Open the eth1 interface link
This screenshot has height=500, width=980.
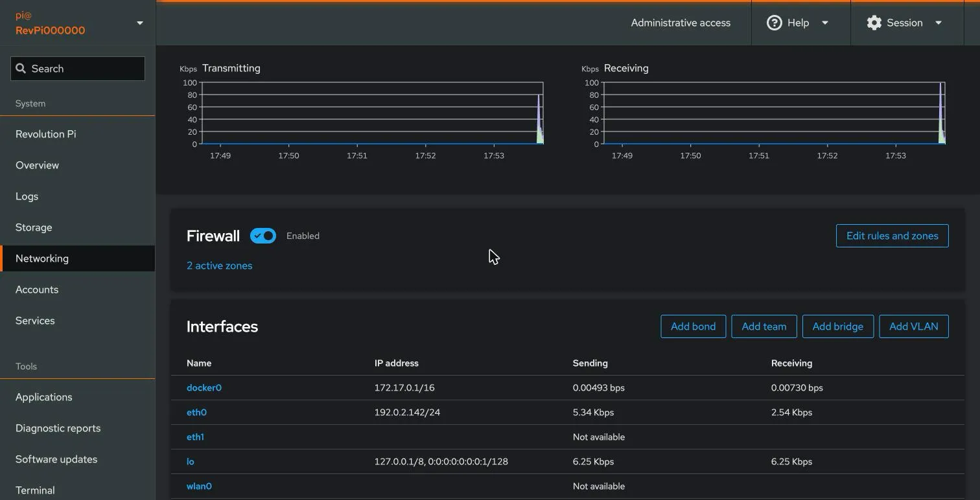point(195,437)
